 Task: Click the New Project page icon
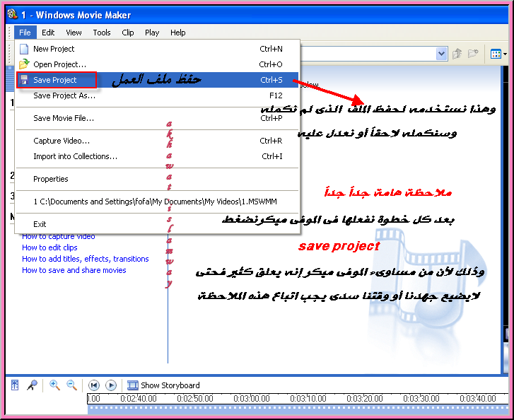(x=24, y=49)
